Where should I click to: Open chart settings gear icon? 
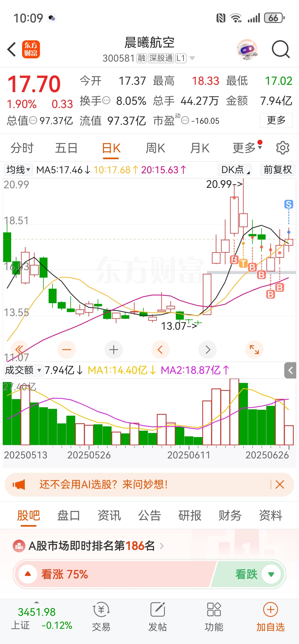click(282, 148)
